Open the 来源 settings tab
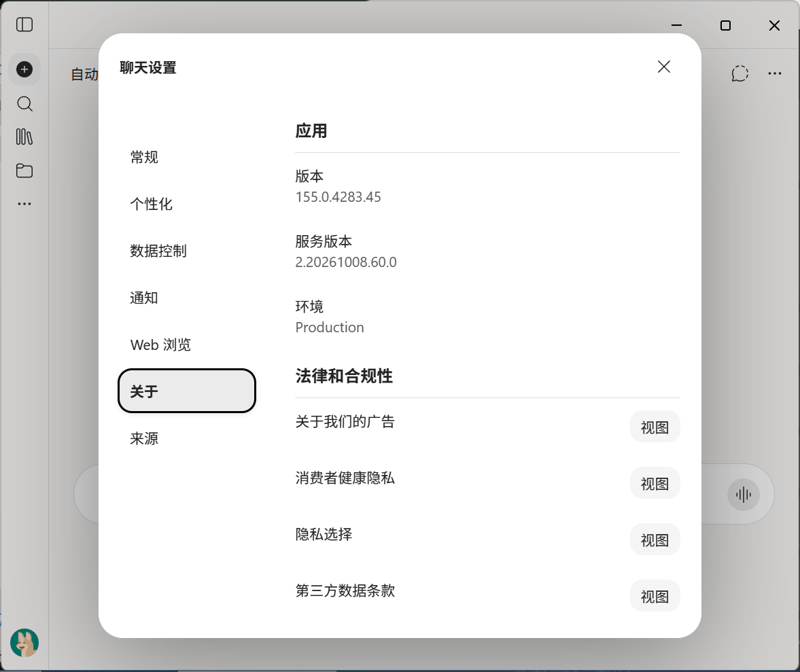Viewport: 800px width, 672px height. [x=186, y=438]
